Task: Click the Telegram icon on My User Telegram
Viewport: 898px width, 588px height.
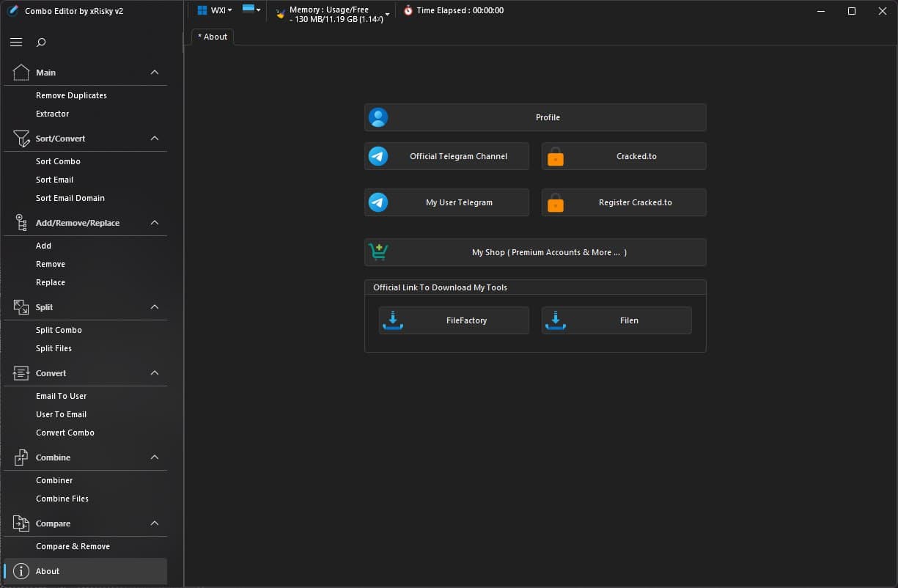Action: coord(378,202)
